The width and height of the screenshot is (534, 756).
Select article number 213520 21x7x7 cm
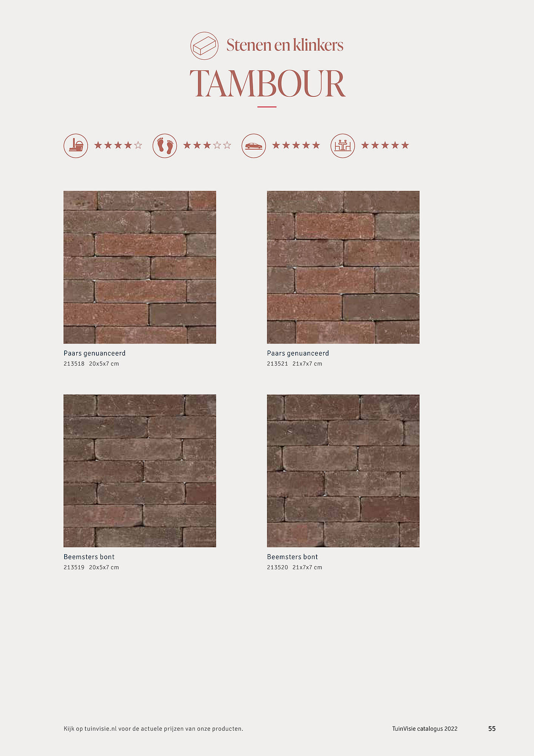pyautogui.click(x=295, y=567)
